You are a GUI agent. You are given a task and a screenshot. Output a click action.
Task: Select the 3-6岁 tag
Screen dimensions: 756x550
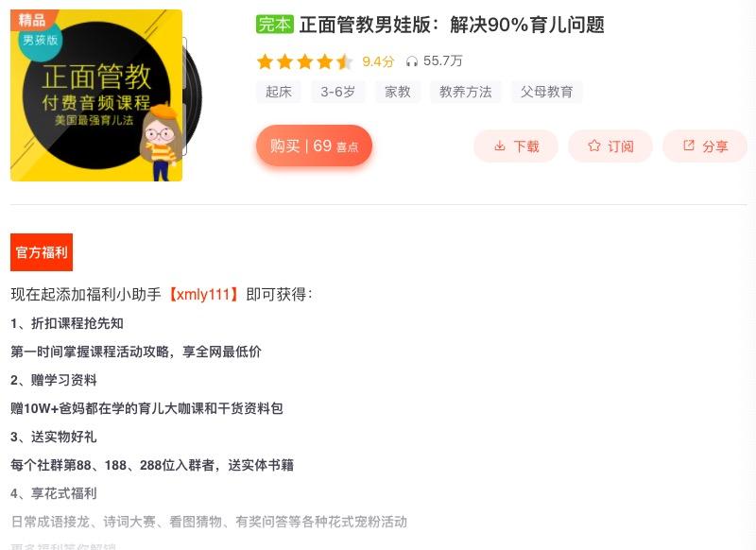point(337,92)
